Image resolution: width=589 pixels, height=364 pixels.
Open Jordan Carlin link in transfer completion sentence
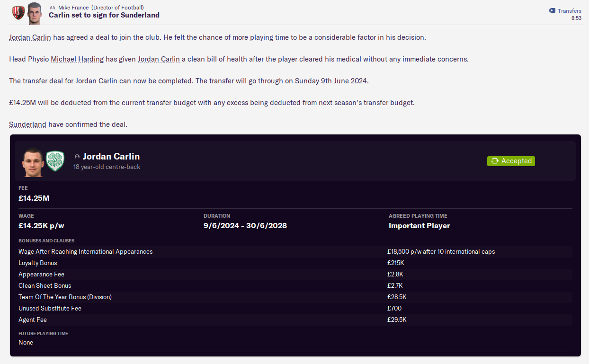(96, 81)
